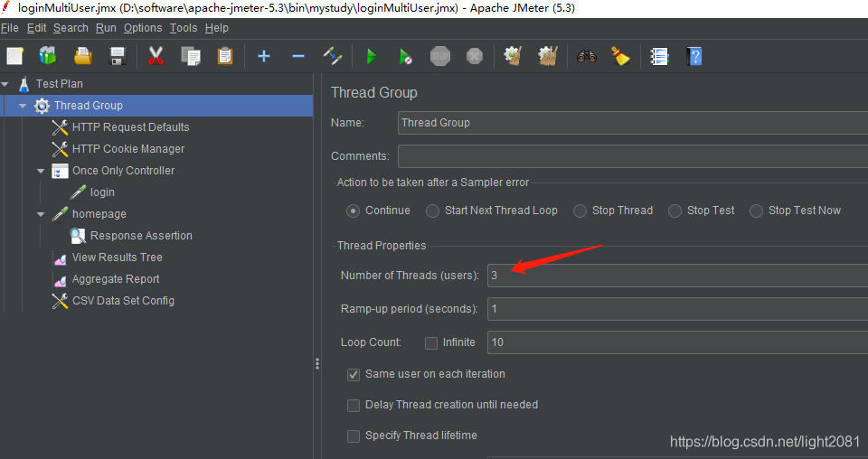Click the Paste clipboard icon

[x=225, y=56]
